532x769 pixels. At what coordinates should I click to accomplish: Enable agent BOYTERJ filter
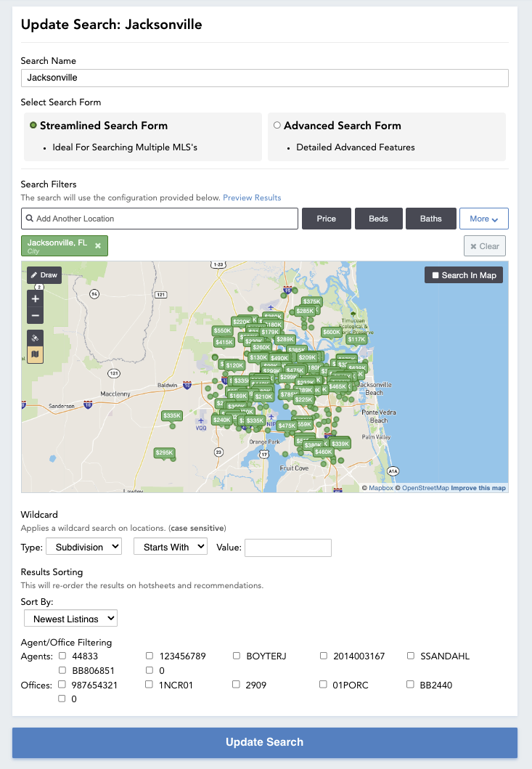tap(237, 656)
